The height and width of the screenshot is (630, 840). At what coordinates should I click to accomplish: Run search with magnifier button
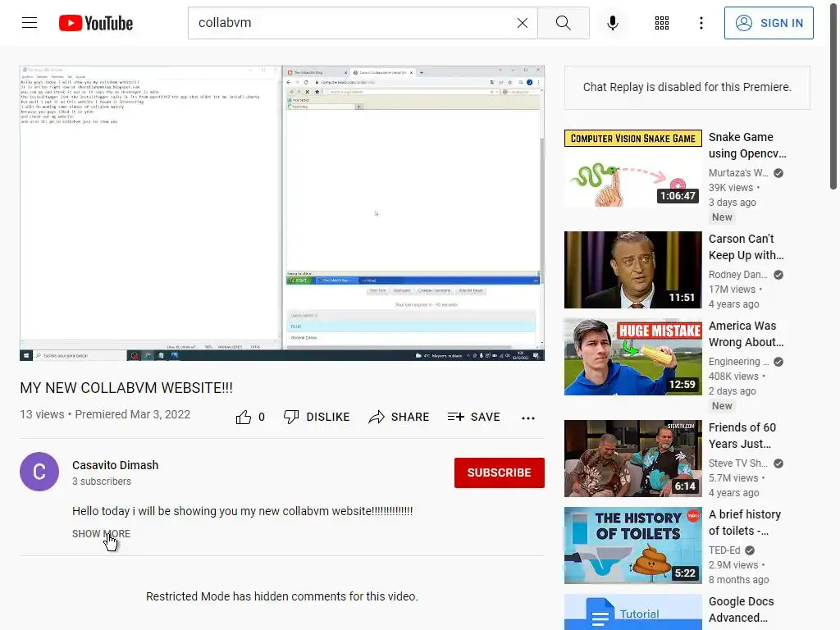coord(563,23)
